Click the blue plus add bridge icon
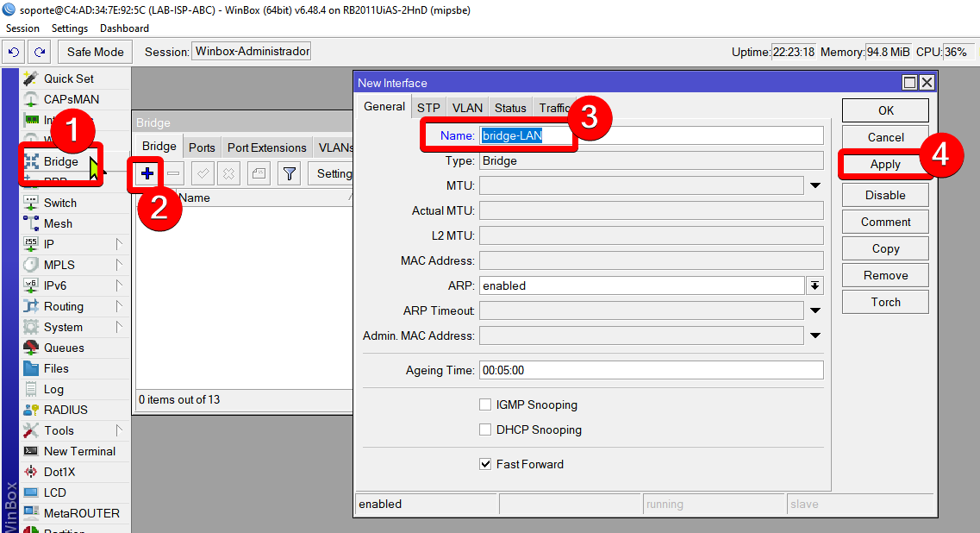 click(x=147, y=173)
